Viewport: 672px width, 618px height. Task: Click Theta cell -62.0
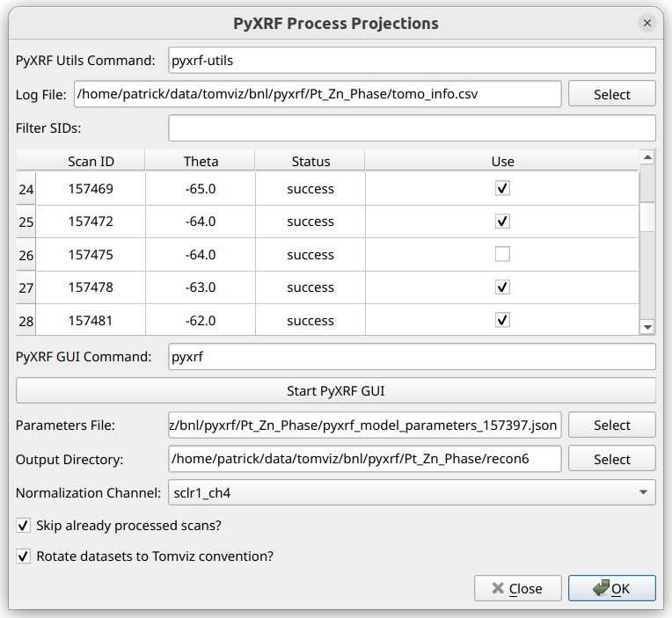click(201, 320)
